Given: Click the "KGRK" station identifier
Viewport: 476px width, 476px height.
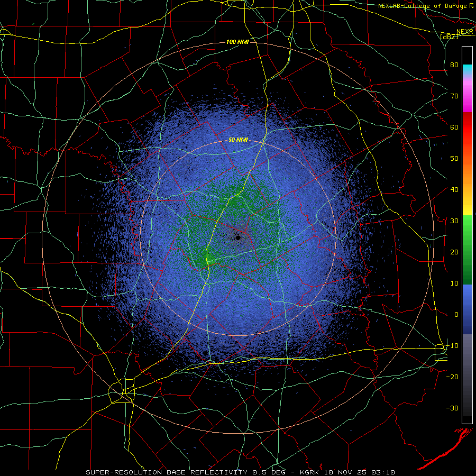Looking at the screenshot, I should point(309,472).
